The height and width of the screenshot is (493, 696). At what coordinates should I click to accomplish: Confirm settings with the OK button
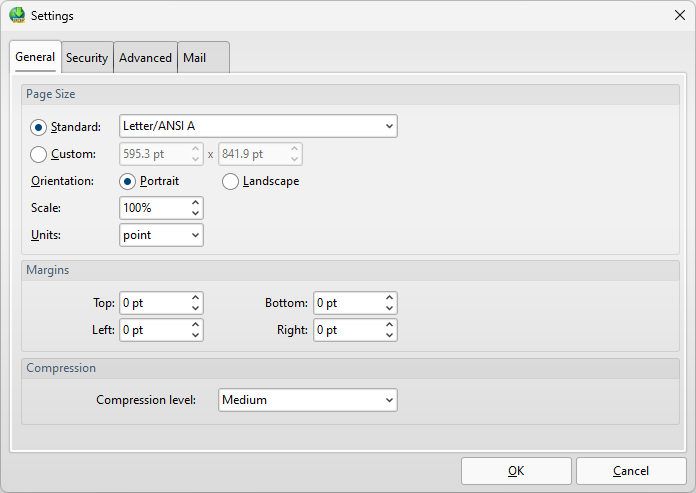(516, 471)
